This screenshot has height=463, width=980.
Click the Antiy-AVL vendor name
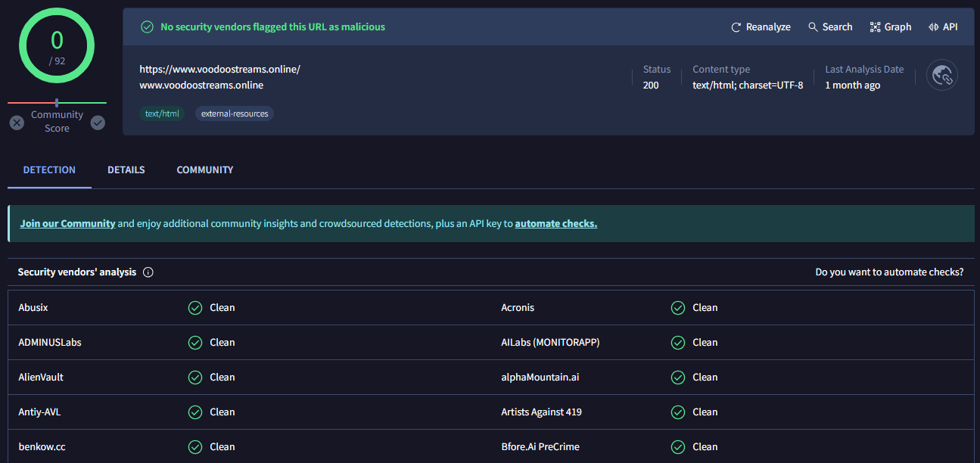(39, 412)
